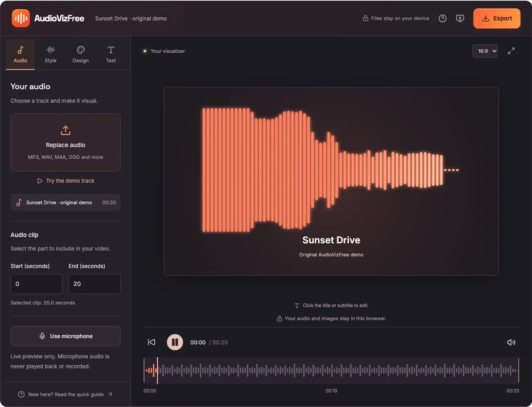Viewport: 532px width, 407px height.
Task: Click the music note icon beside Sunset Drive
Action: pyautogui.click(x=19, y=202)
